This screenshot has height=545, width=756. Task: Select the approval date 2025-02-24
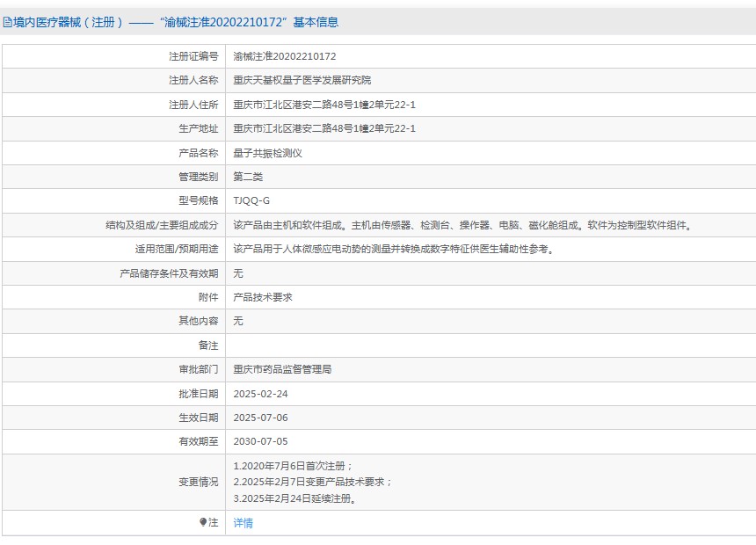point(261,394)
